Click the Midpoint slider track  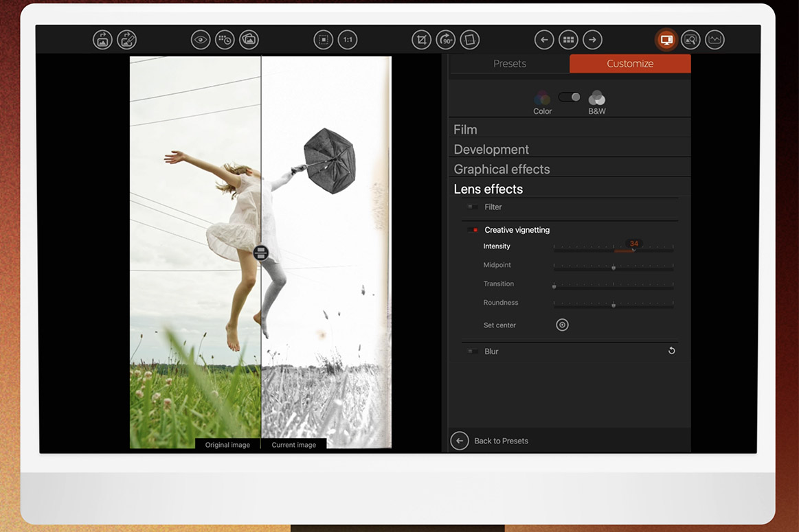click(613, 266)
